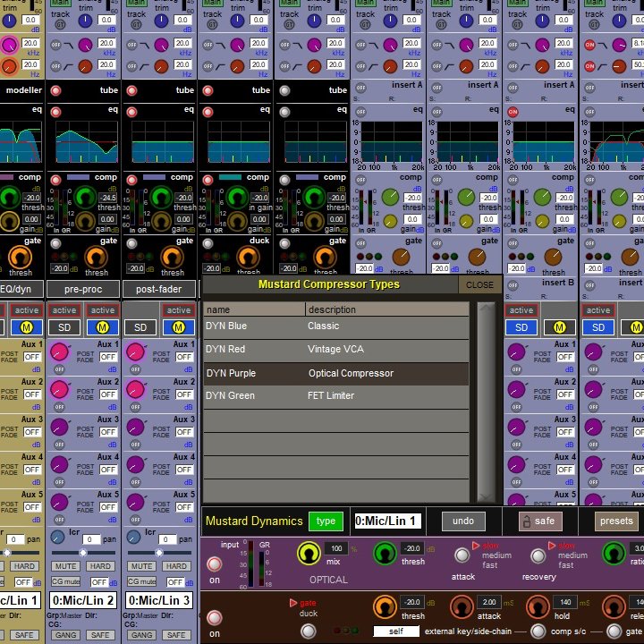This screenshot has height=644, width=644.
Task: Click the SD button on Mic/Lin 3 channel
Action: click(140, 327)
